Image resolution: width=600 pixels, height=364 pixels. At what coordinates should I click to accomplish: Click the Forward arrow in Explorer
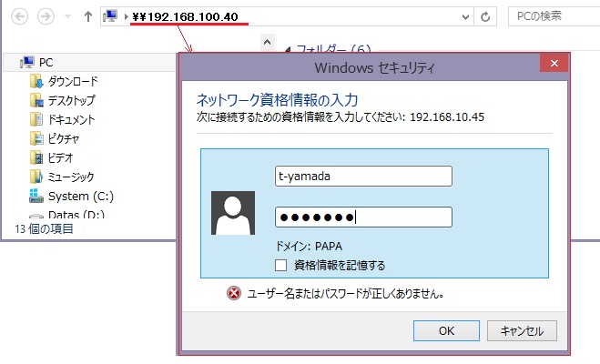coord(46,16)
